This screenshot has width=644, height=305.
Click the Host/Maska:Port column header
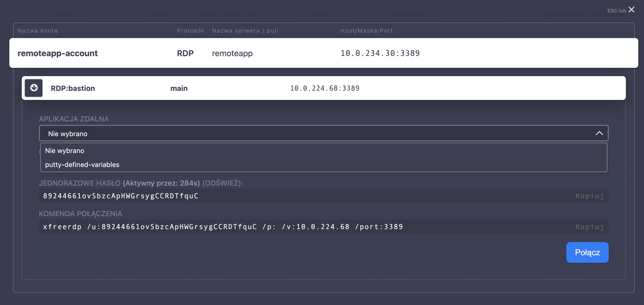366,31
